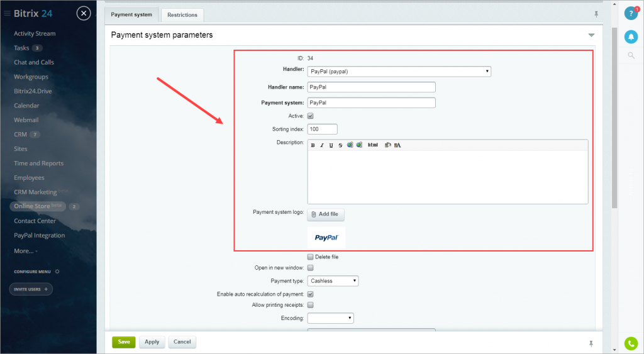This screenshot has height=354, width=644.
Task: Open the Employees menu item
Action: 29,178
